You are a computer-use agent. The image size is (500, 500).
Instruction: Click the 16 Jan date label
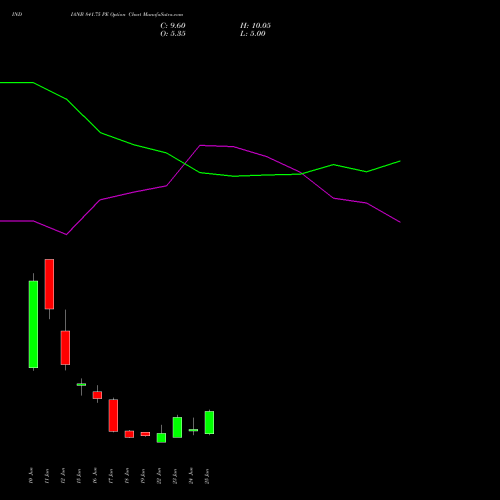(95, 476)
